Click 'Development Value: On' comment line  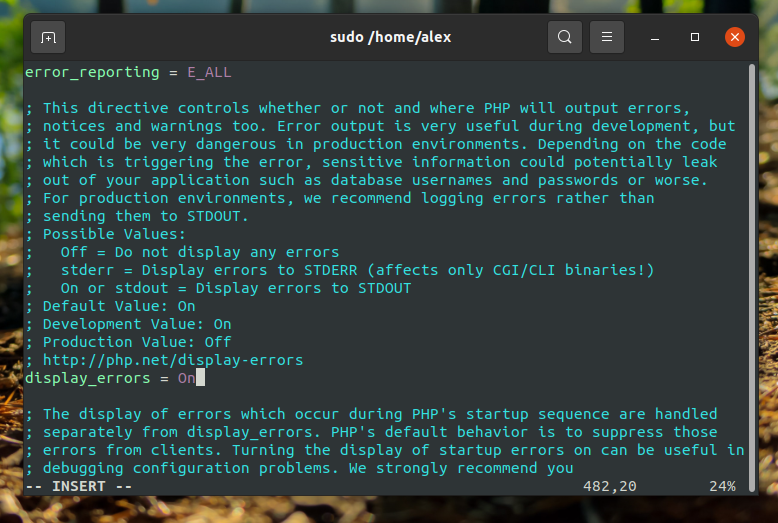click(128, 325)
